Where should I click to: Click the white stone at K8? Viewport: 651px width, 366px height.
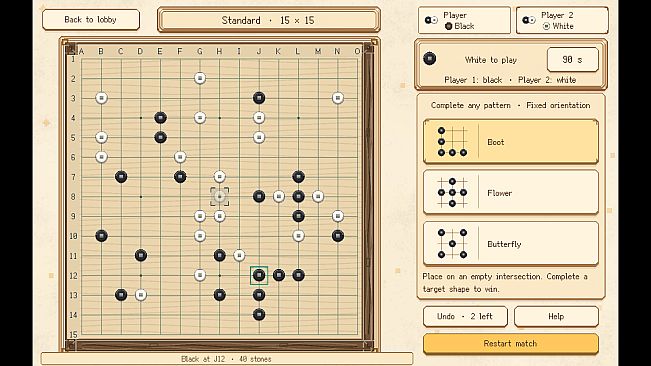279,196
